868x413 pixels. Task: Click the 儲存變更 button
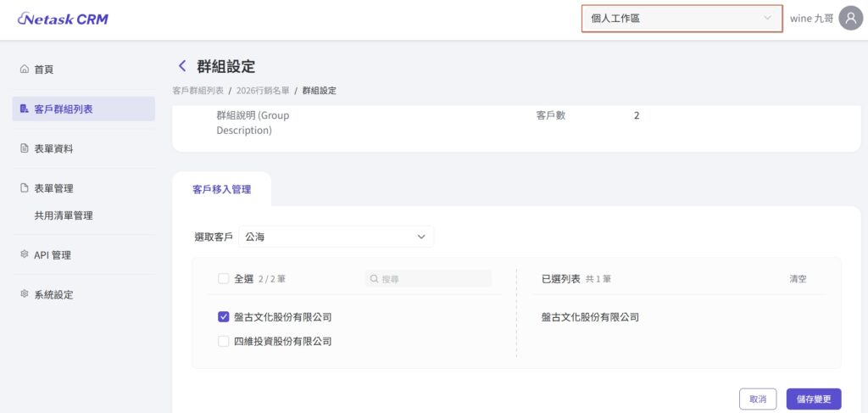pos(814,399)
